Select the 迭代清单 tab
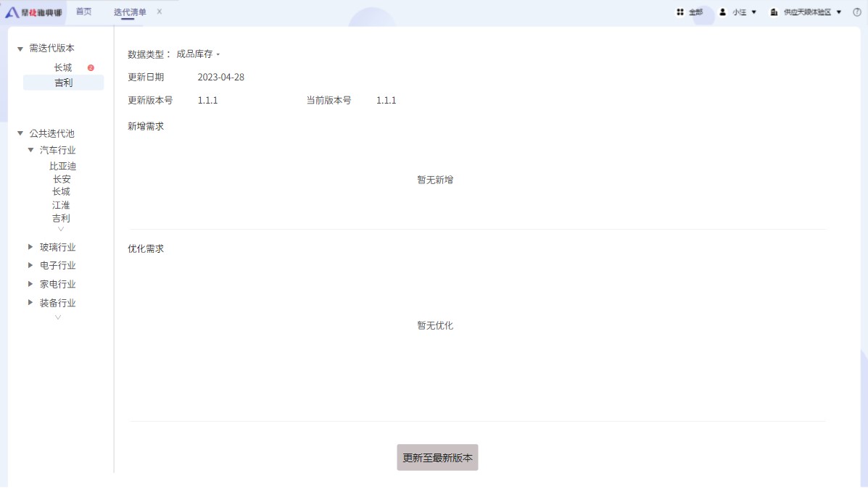Viewport: 868px width, 489px height. point(130,12)
